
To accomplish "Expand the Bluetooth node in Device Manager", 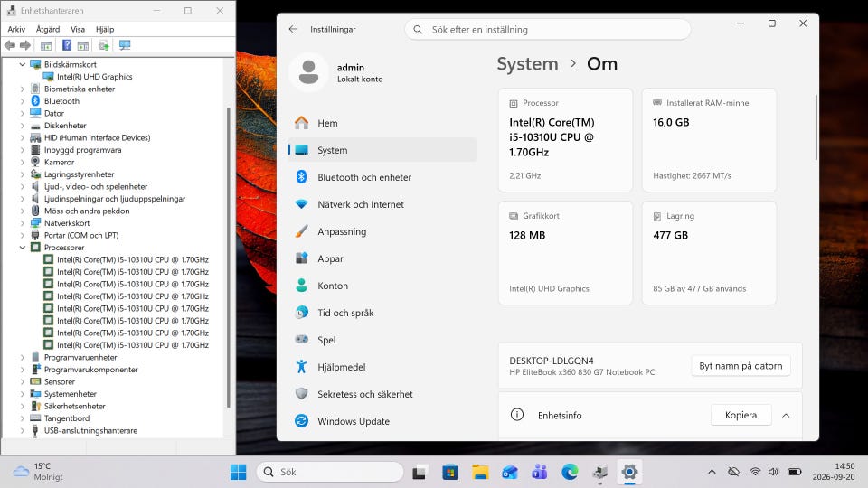I will 22,100.
